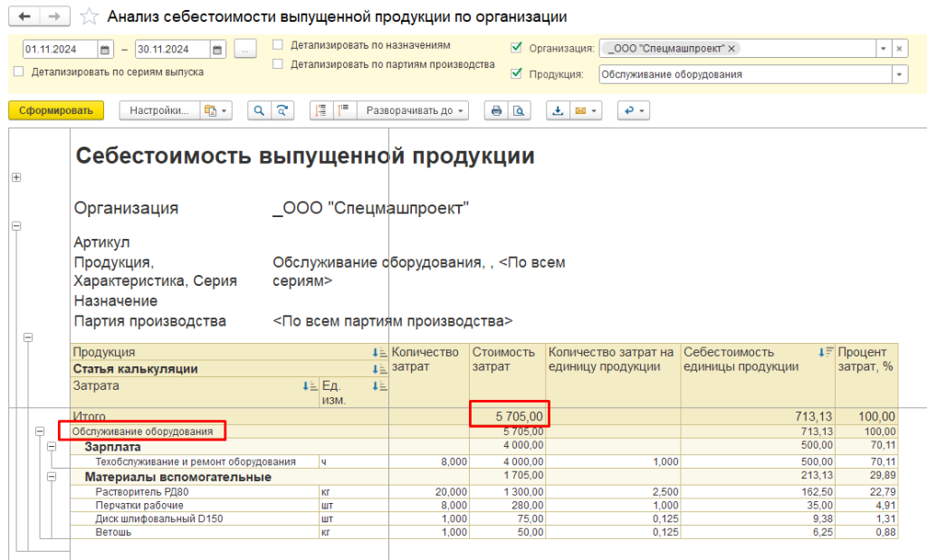Select the Материалы вспомогательные row label
This screenshot has height=560, width=927.
178,477
